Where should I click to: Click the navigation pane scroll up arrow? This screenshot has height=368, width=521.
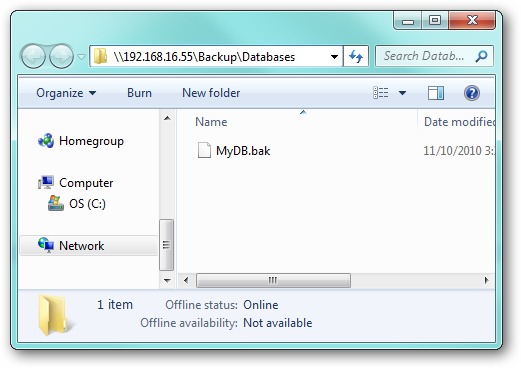(x=168, y=118)
